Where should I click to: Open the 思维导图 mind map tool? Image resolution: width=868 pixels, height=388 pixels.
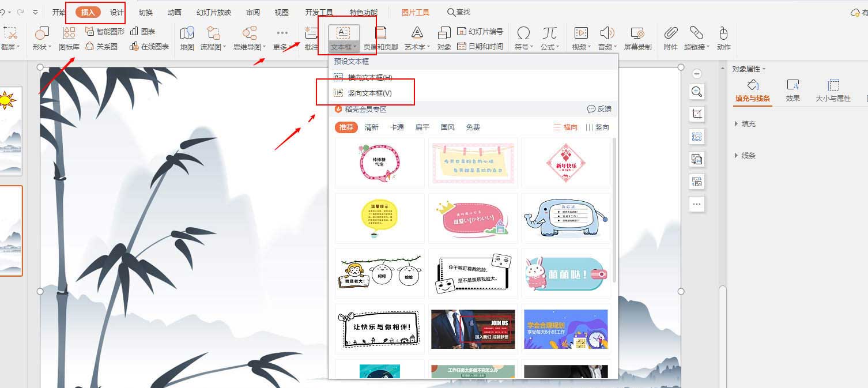click(x=250, y=38)
